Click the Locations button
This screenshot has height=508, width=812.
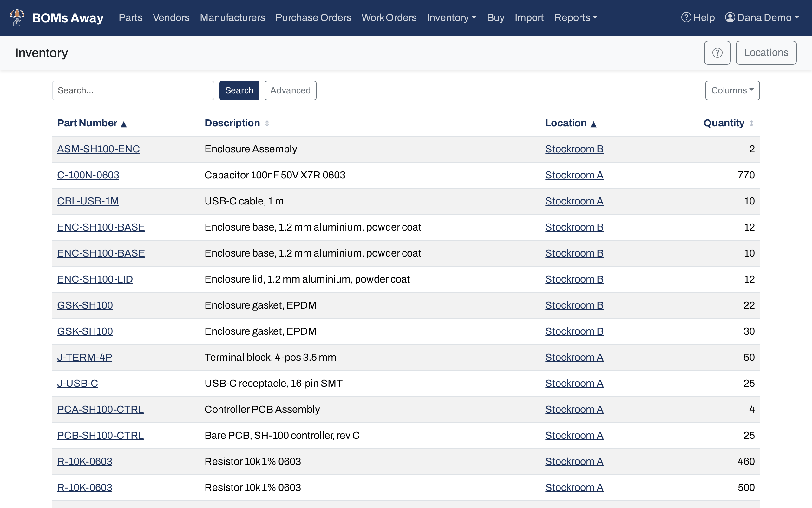[766, 53]
